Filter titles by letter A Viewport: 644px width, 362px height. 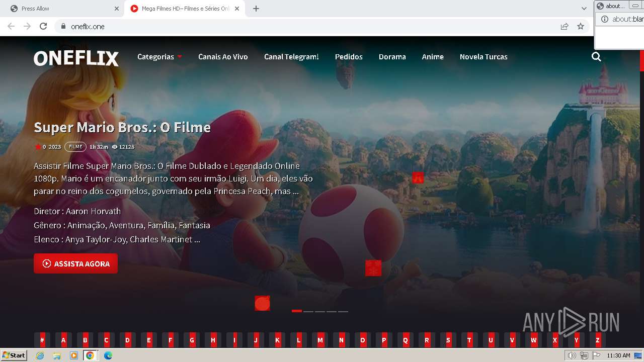click(63, 340)
